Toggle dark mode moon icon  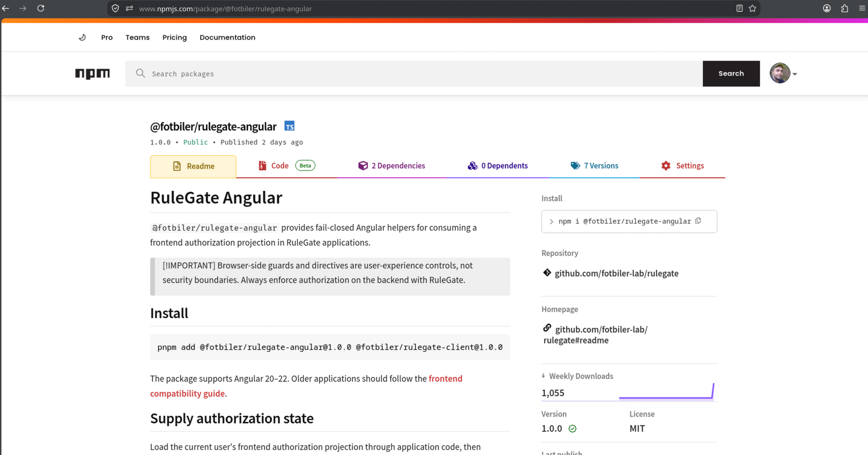82,37
